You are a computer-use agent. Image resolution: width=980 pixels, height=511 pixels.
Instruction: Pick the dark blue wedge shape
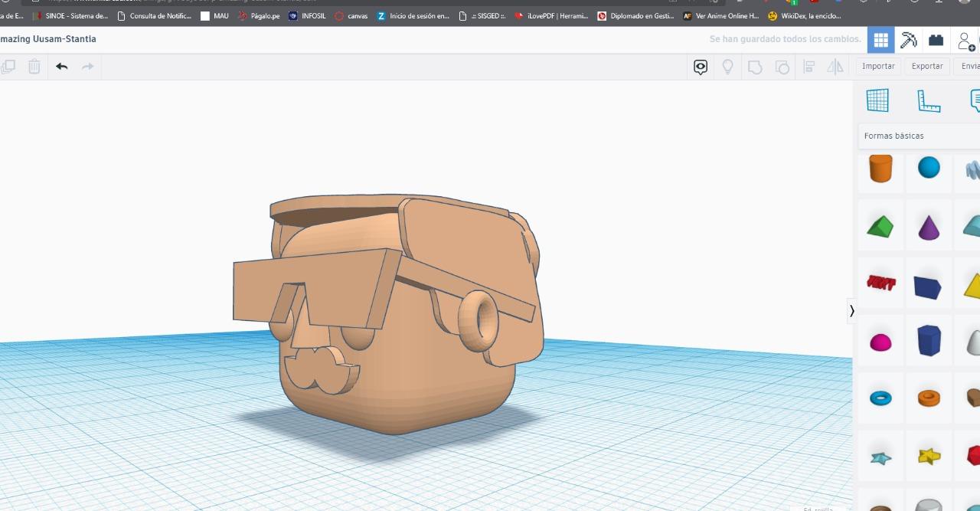point(928,287)
